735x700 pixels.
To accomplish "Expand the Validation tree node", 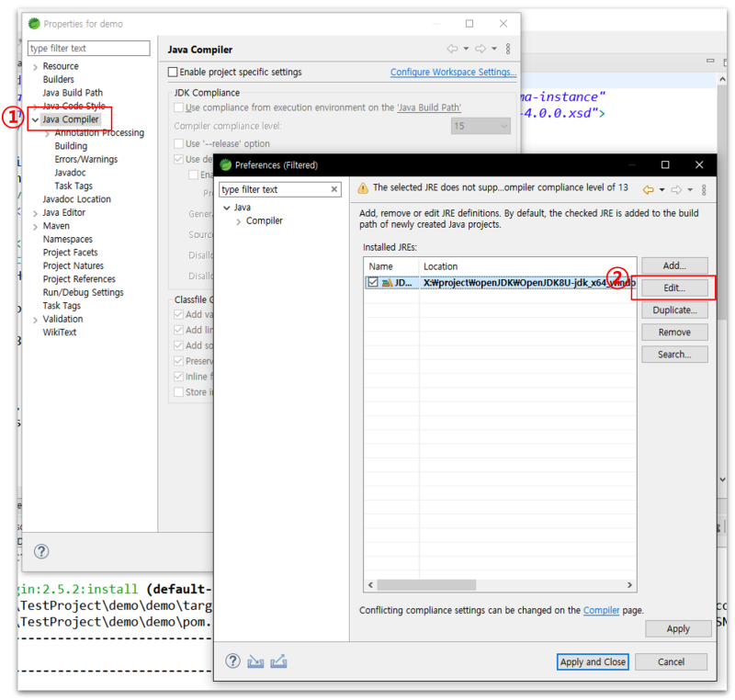I will pos(35,320).
